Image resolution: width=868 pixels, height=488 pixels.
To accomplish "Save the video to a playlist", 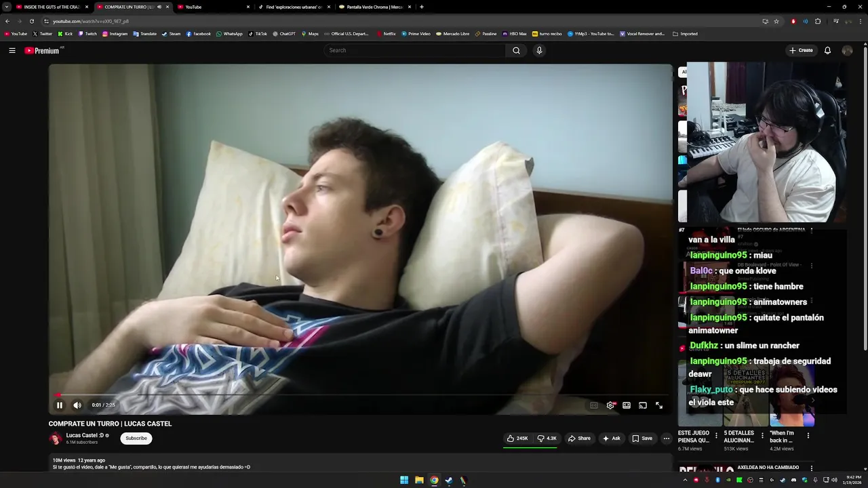I will (642, 439).
